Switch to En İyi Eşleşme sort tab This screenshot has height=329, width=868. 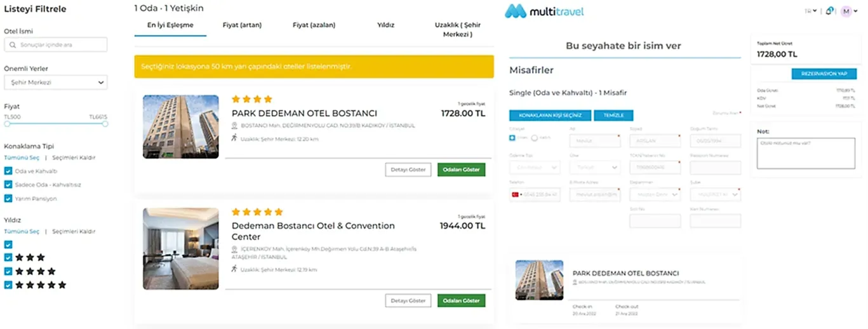(170, 25)
